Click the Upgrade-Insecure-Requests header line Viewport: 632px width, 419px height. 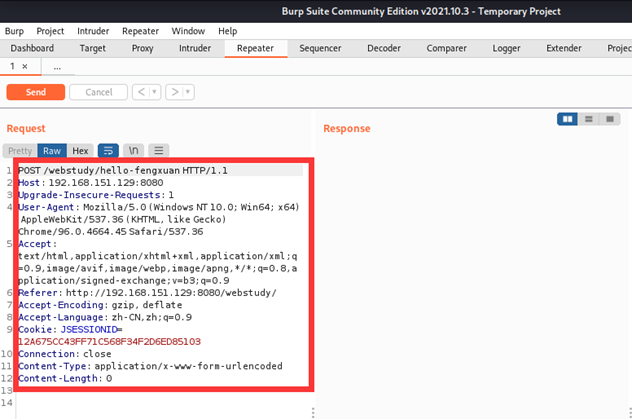click(96, 195)
